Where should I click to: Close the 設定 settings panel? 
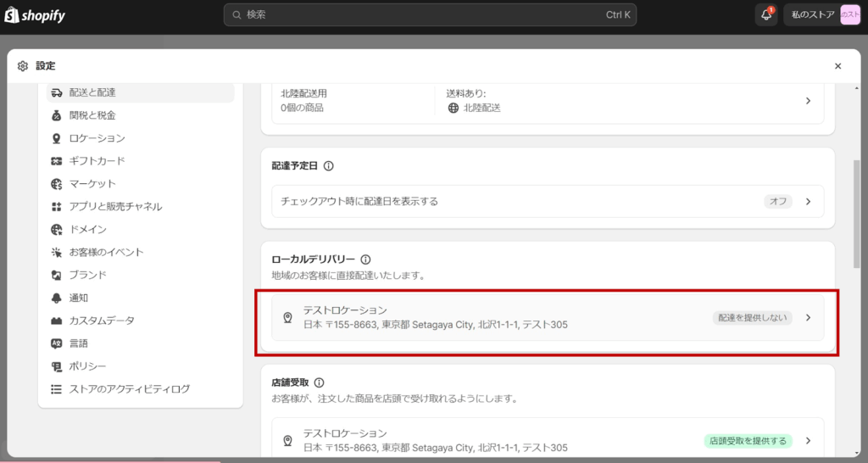pos(838,66)
